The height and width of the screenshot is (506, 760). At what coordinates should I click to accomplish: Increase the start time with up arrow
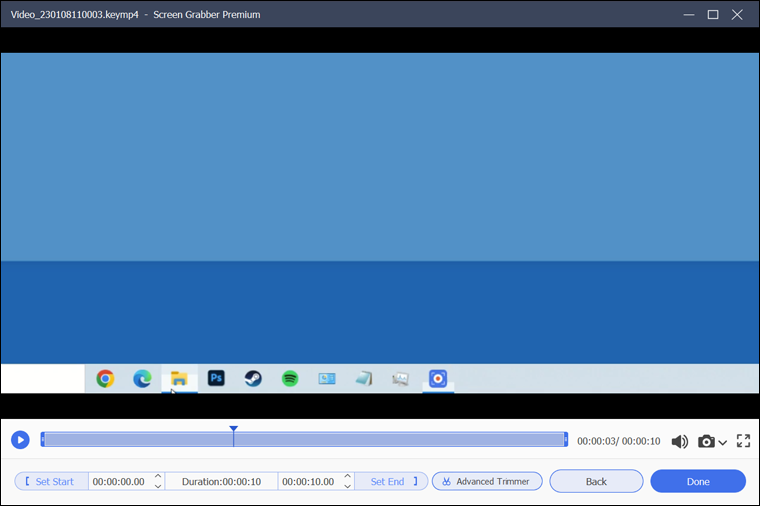pyautogui.click(x=157, y=476)
